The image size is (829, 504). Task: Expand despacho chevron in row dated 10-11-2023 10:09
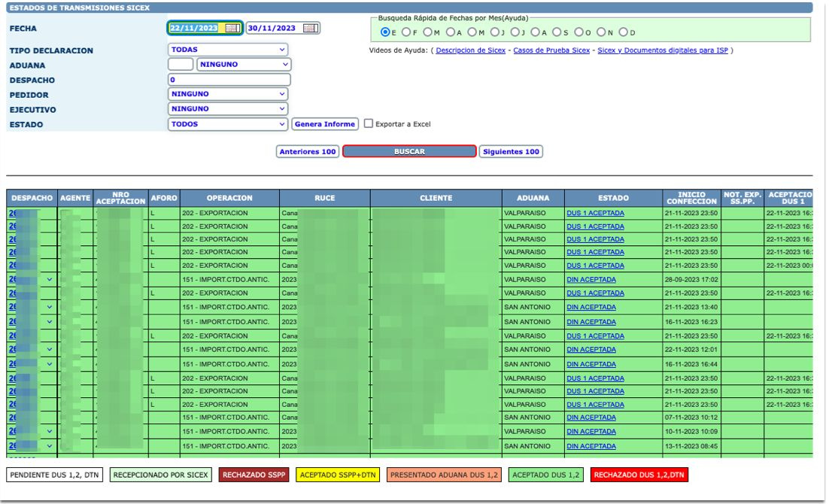(x=50, y=432)
